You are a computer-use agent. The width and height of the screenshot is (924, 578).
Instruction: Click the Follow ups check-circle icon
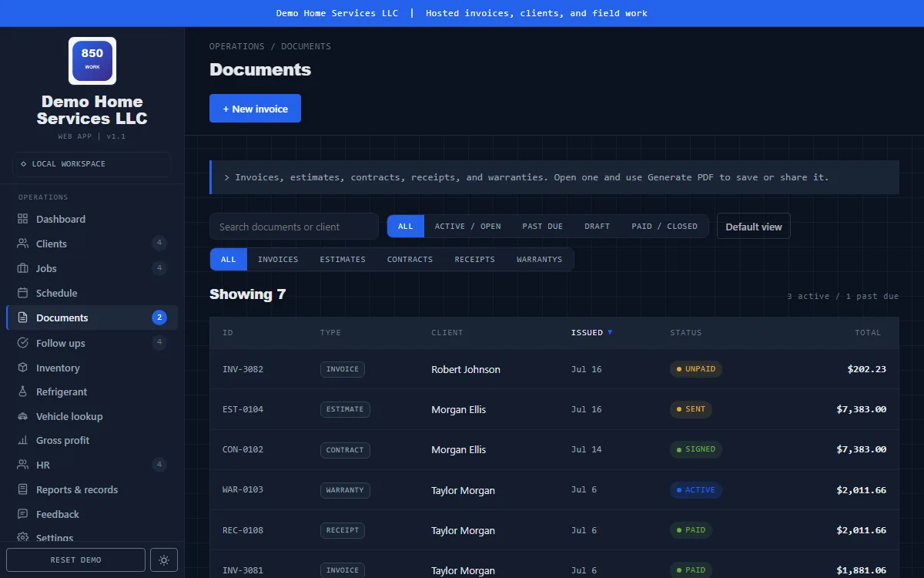coord(22,343)
